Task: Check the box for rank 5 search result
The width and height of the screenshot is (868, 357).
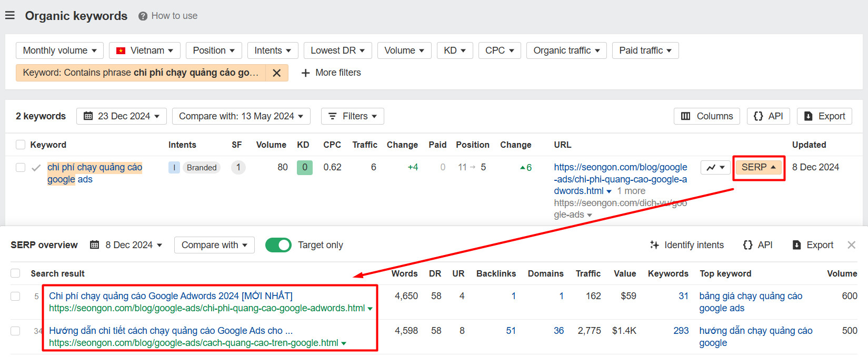Action: pos(15,297)
